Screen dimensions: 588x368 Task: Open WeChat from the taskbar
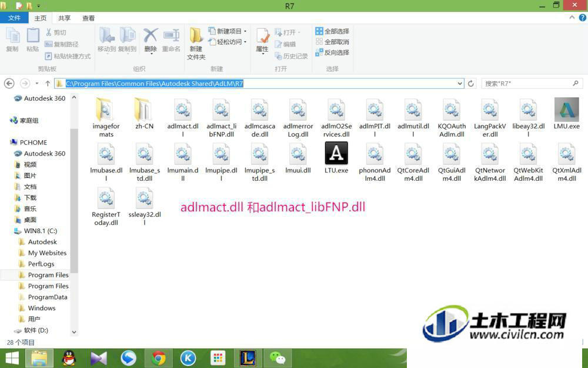coord(278,358)
